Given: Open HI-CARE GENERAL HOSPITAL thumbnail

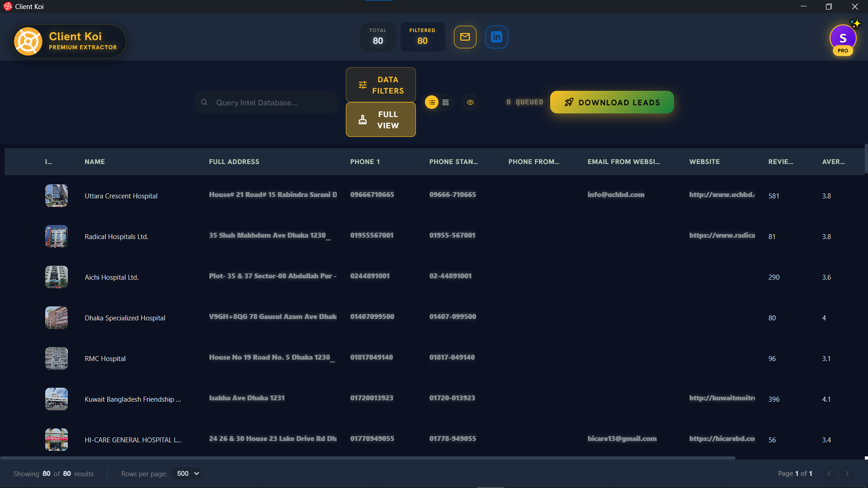Looking at the screenshot, I should pos(57,440).
